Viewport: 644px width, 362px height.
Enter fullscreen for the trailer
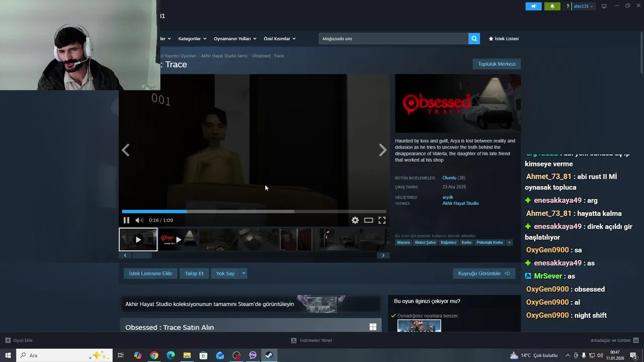(382, 220)
